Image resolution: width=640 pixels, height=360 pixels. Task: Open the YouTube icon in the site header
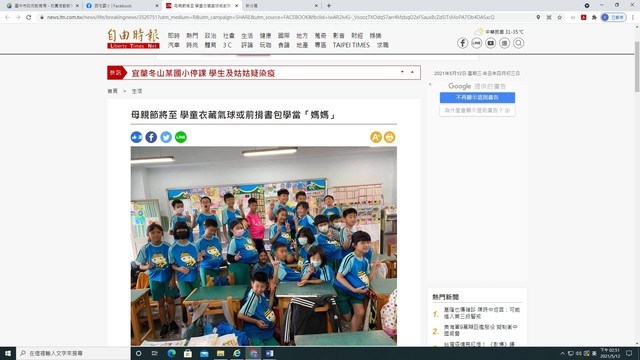[490, 43]
